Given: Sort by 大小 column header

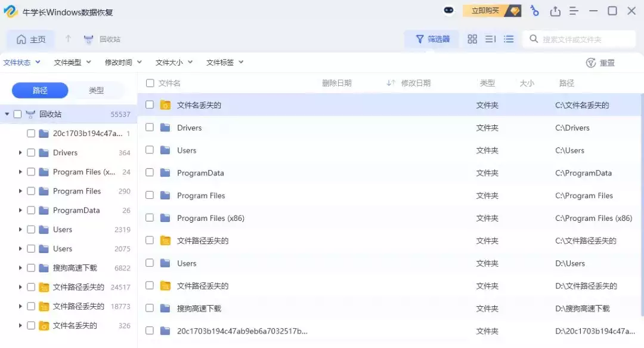Looking at the screenshot, I should [527, 83].
